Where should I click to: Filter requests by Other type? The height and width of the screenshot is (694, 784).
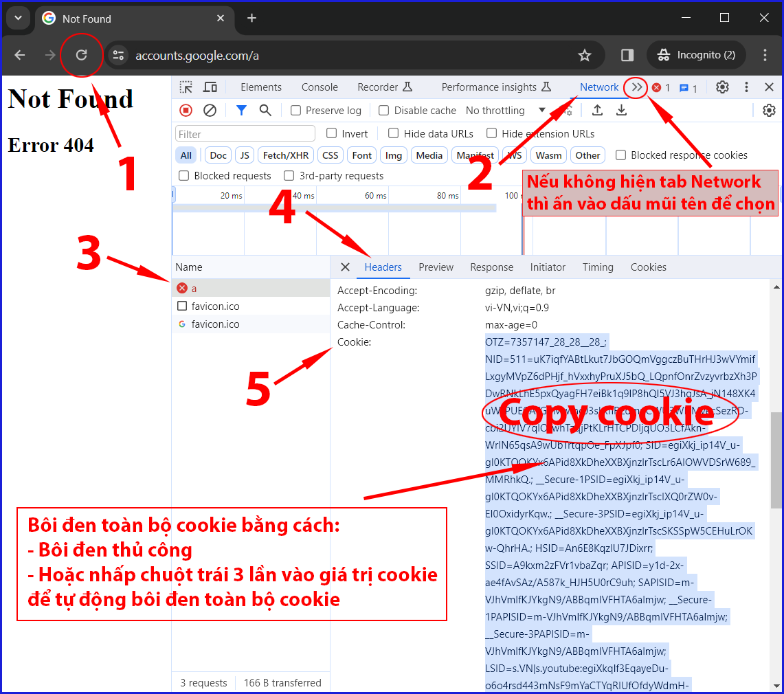587,155
